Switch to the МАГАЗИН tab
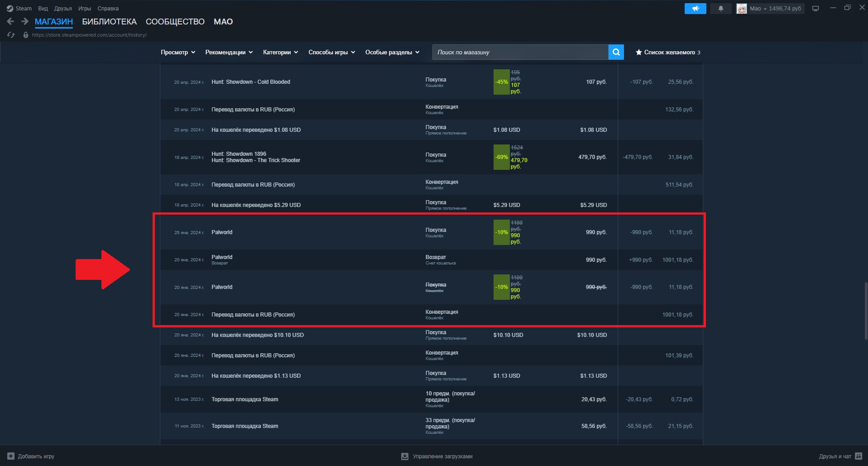The width and height of the screenshot is (868, 466). (x=54, y=22)
